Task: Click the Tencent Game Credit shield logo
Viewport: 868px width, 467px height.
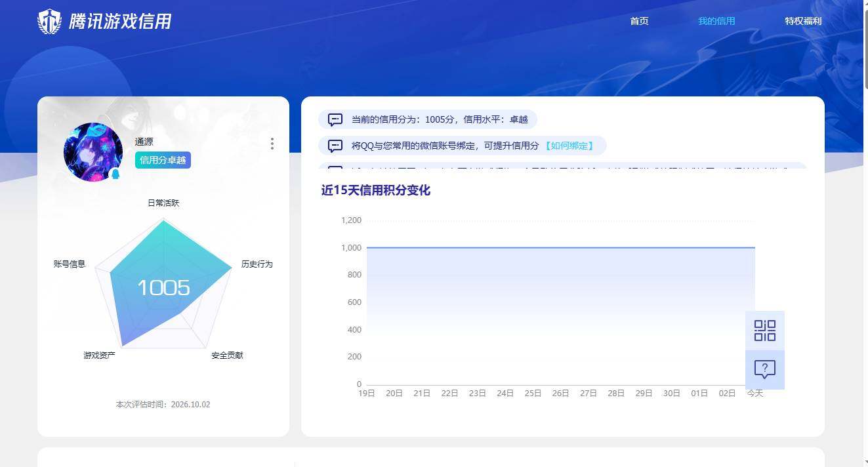Action: (49, 21)
